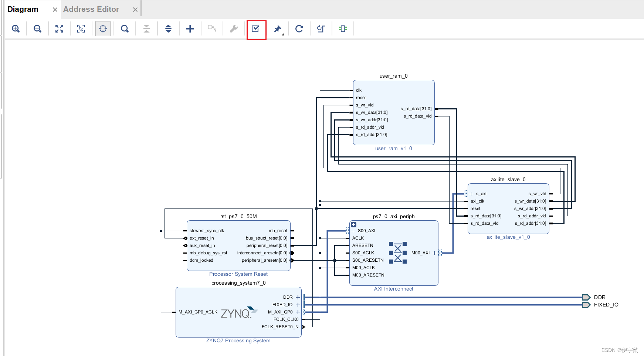
Task: Expand the M00_AXI interface port
Action: click(x=434, y=253)
